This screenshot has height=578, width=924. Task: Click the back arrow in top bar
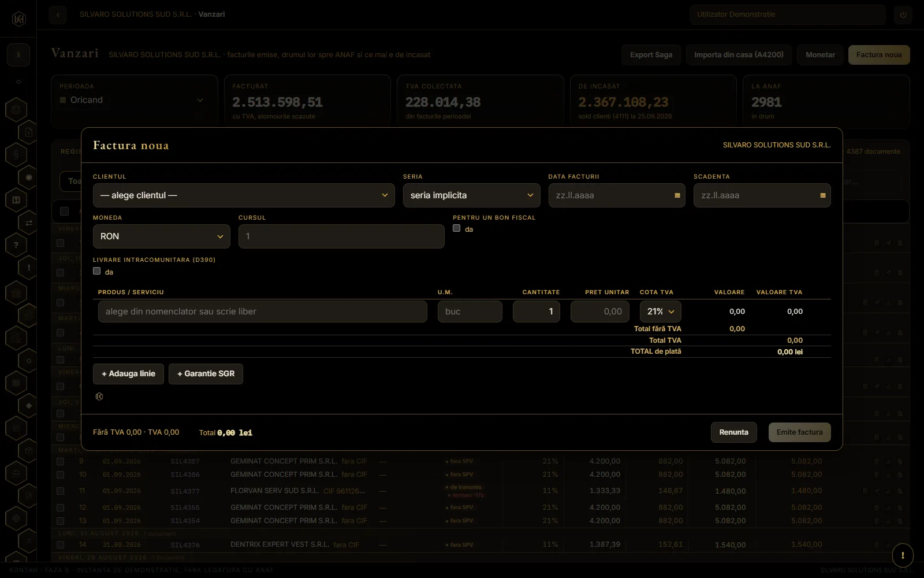[58, 14]
